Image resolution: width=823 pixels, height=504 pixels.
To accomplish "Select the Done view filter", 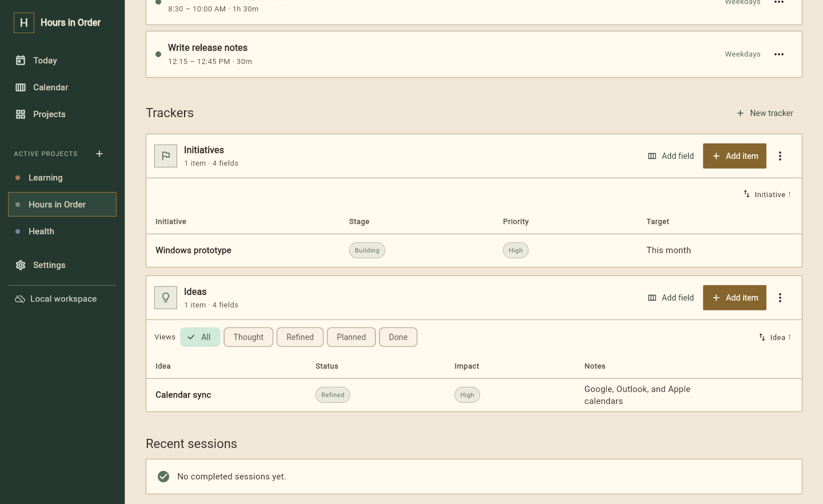I will (x=398, y=337).
